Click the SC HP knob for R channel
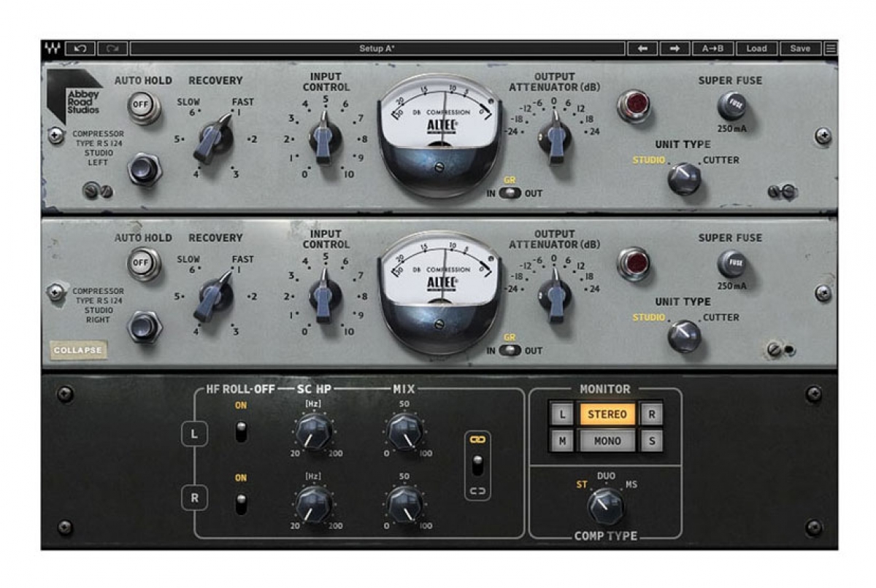This screenshot has height=588, width=876. tap(313, 505)
